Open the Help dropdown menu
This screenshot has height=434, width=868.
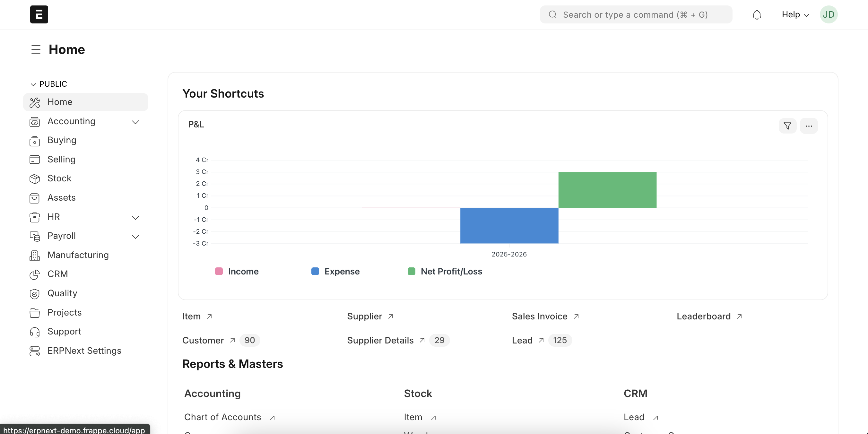pos(795,14)
